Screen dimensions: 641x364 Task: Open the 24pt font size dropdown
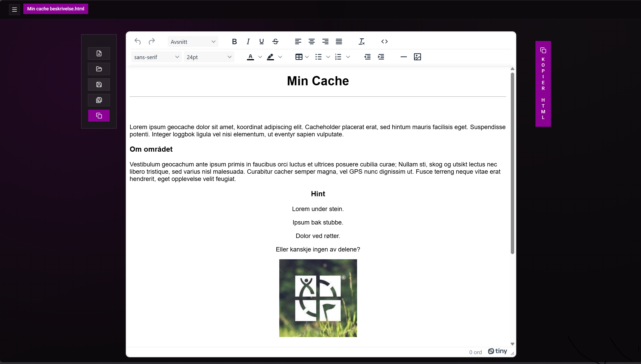click(209, 57)
